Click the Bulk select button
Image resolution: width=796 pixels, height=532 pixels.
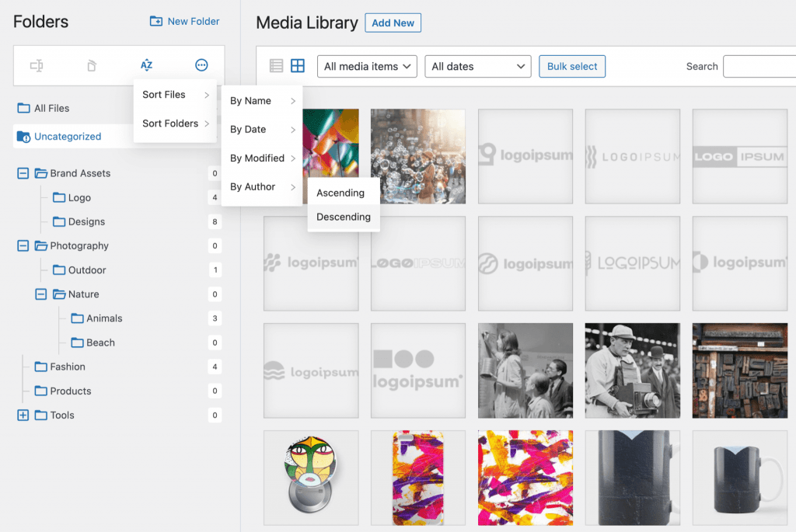coord(572,67)
